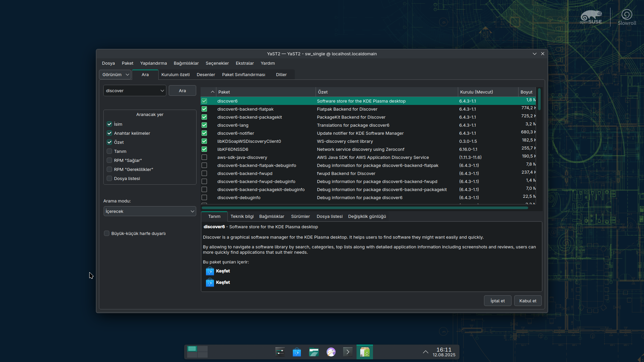
Task: Open Seçenekler menu
Action: [x=217, y=63]
